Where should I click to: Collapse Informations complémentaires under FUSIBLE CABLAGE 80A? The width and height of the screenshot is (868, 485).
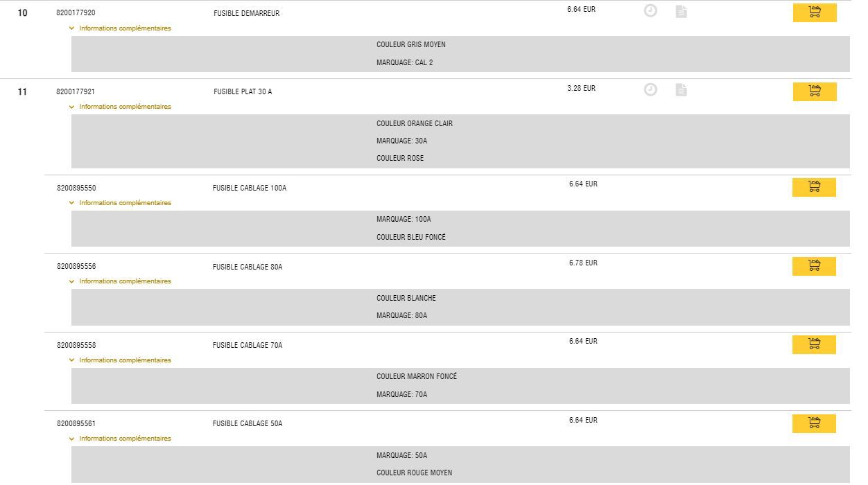click(x=120, y=281)
